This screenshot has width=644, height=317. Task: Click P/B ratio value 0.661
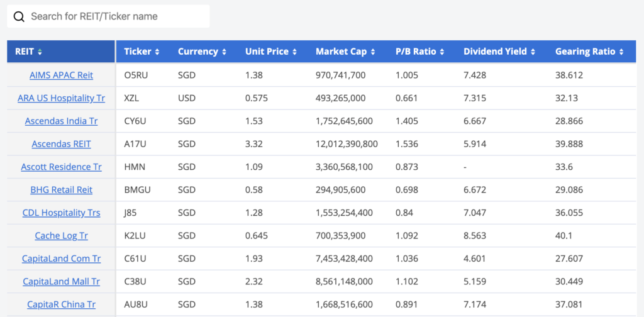(x=407, y=98)
